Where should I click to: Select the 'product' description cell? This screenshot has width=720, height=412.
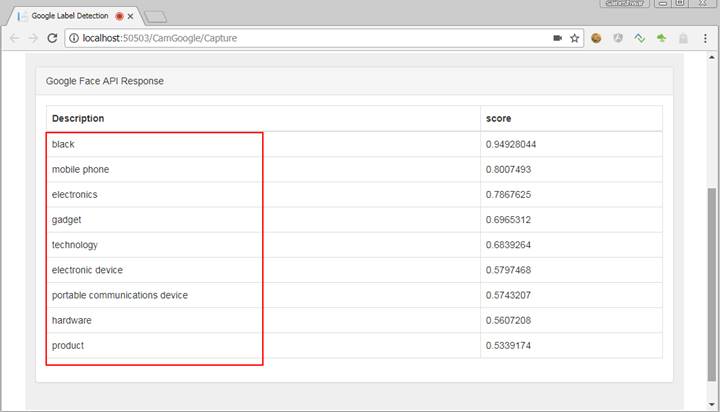[263, 345]
